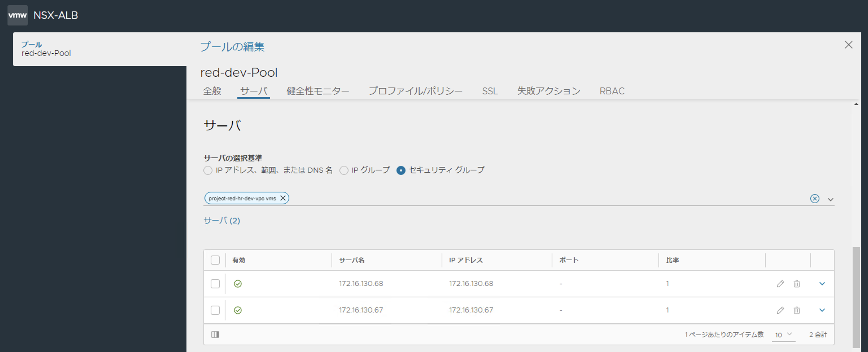
Task: Check the box for server 172.16.130.67
Action: click(x=215, y=310)
